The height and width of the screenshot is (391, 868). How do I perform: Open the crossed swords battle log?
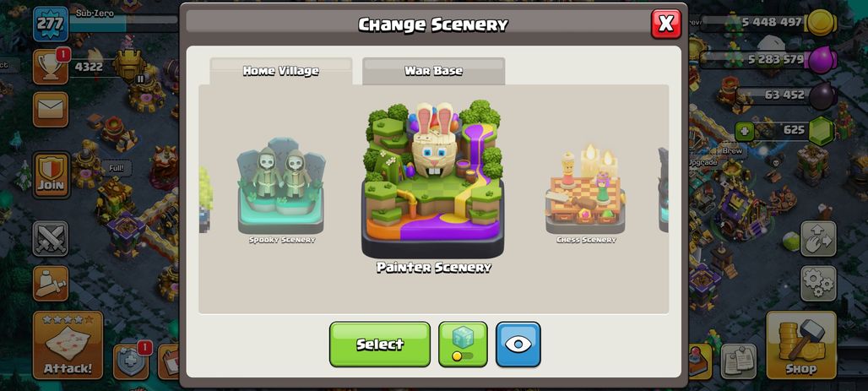(x=51, y=239)
